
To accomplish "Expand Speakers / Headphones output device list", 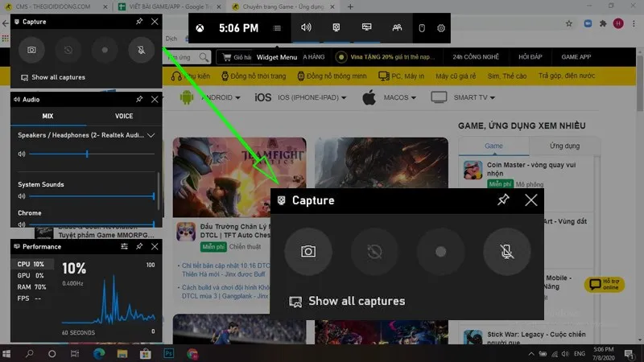I will (151, 135).
